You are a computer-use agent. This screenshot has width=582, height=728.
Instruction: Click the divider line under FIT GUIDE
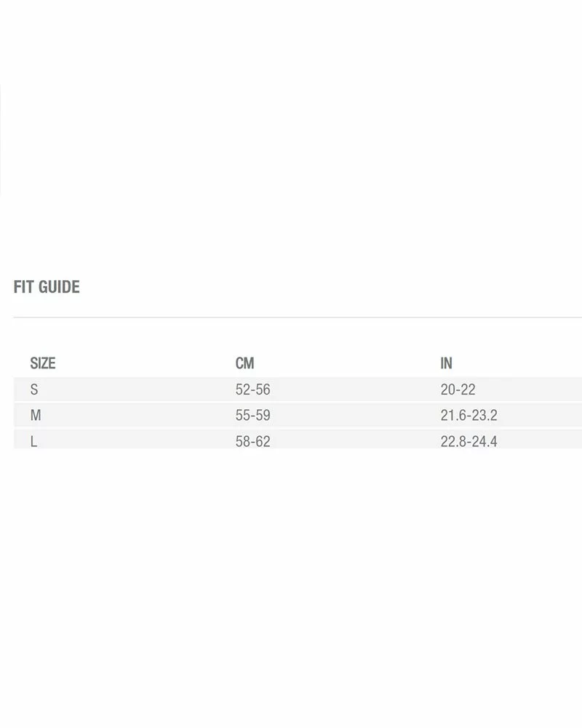291,317
